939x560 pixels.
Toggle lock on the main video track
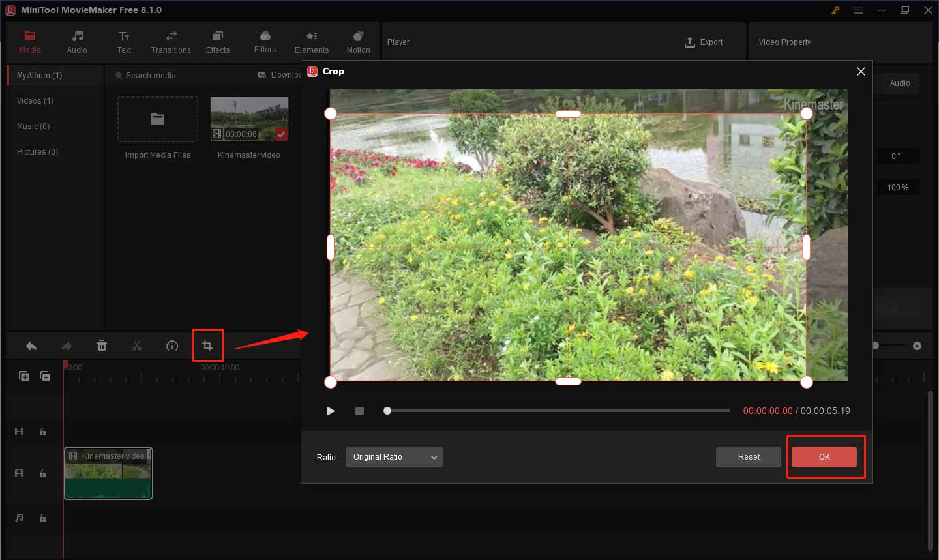pyautogui.click(x=42, y=474)
